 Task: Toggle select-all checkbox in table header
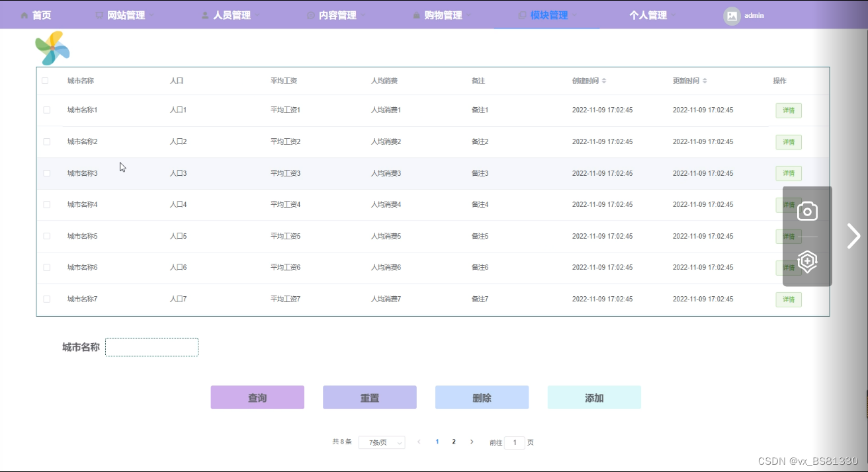click(x=45, y=81)
